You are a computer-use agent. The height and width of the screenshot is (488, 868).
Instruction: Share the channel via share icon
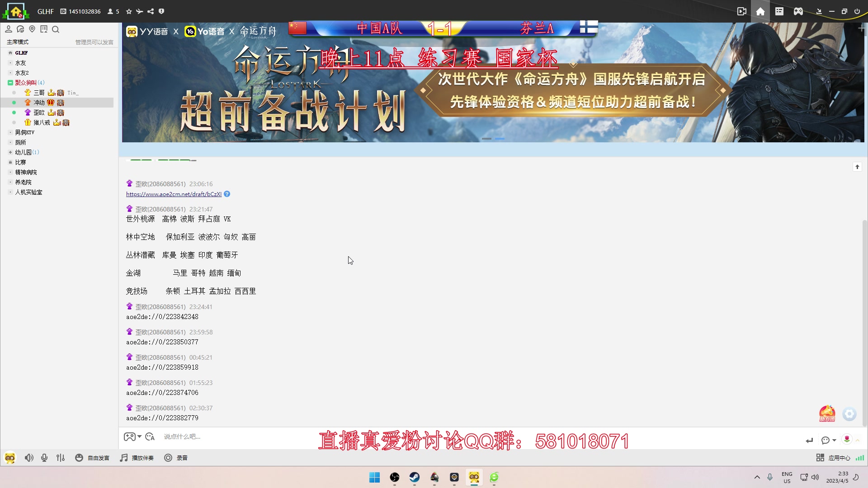151,11
